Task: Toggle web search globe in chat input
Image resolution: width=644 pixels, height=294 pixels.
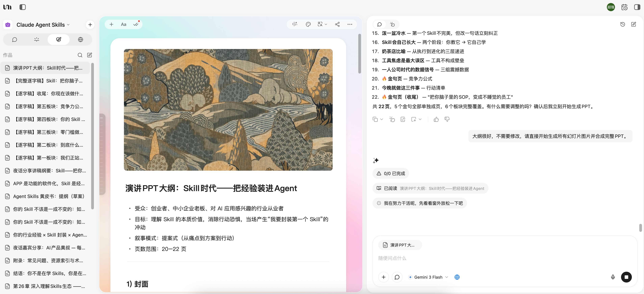Action: (457, 277)
